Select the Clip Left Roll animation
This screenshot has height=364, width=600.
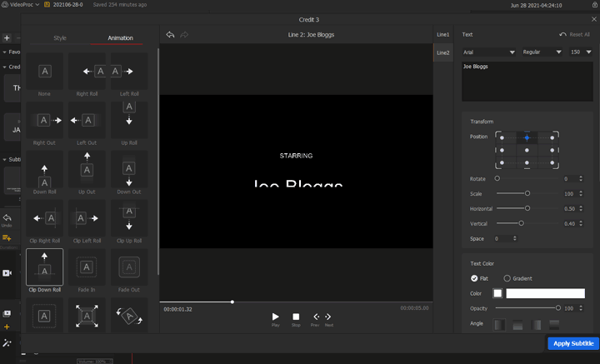[87, 219]
